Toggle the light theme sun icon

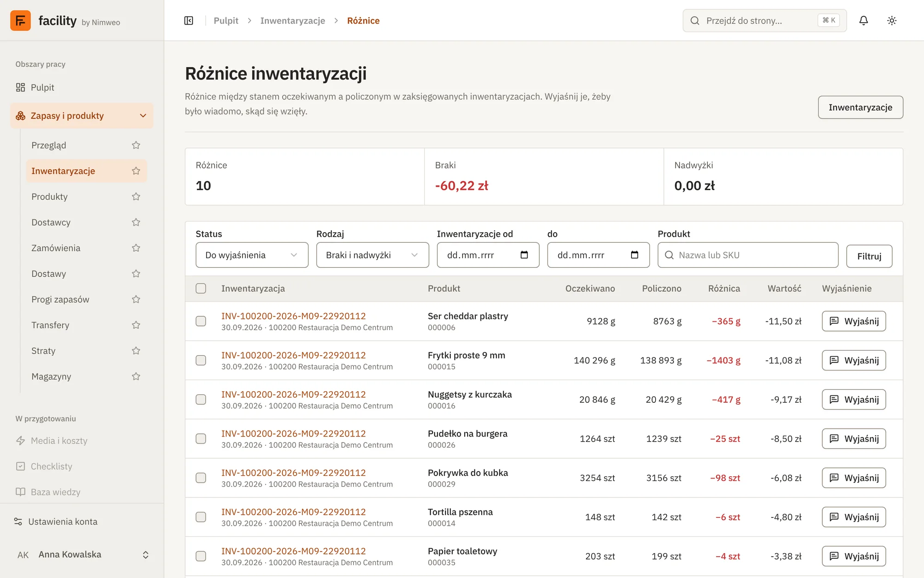point(892,20)
